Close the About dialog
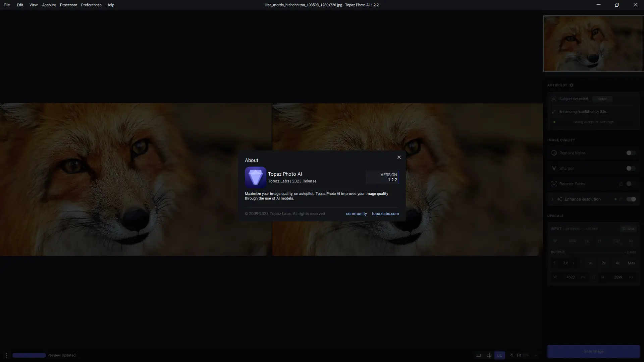Viewport: 644px width, 362px height. click(399, 157)
